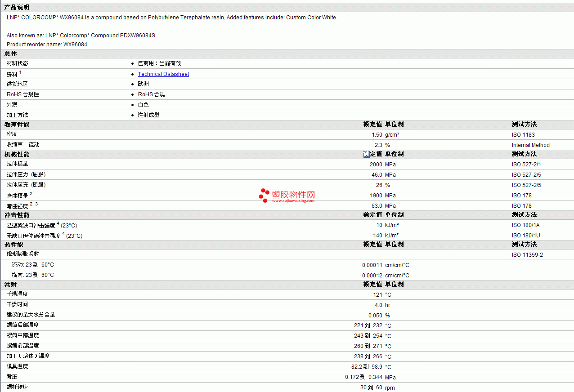Screen dimensions: 574x392
Task: Click the 加工（熔体）温度 row label
Action: [x=28, y=356]
